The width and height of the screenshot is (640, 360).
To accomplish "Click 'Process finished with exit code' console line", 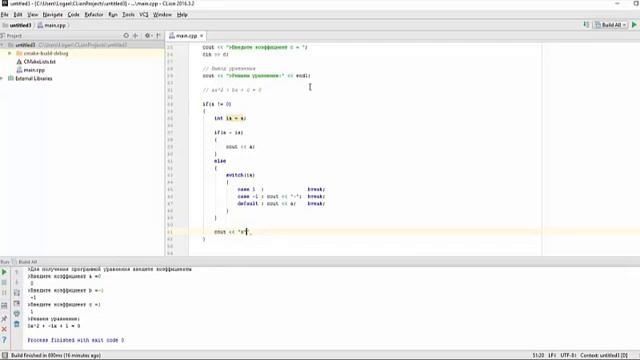I will click(76, 340).
